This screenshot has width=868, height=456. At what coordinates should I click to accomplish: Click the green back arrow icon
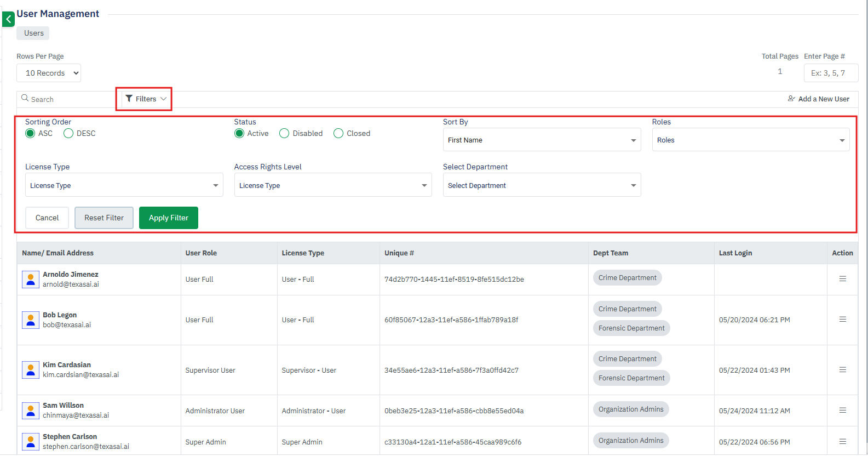click(8, 19)
